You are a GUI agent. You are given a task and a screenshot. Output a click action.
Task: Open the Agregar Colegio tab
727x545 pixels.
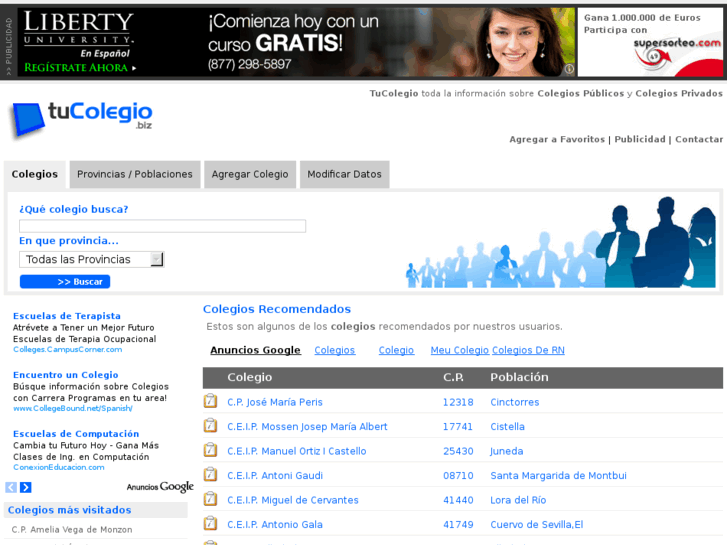(x=250, y=174)
